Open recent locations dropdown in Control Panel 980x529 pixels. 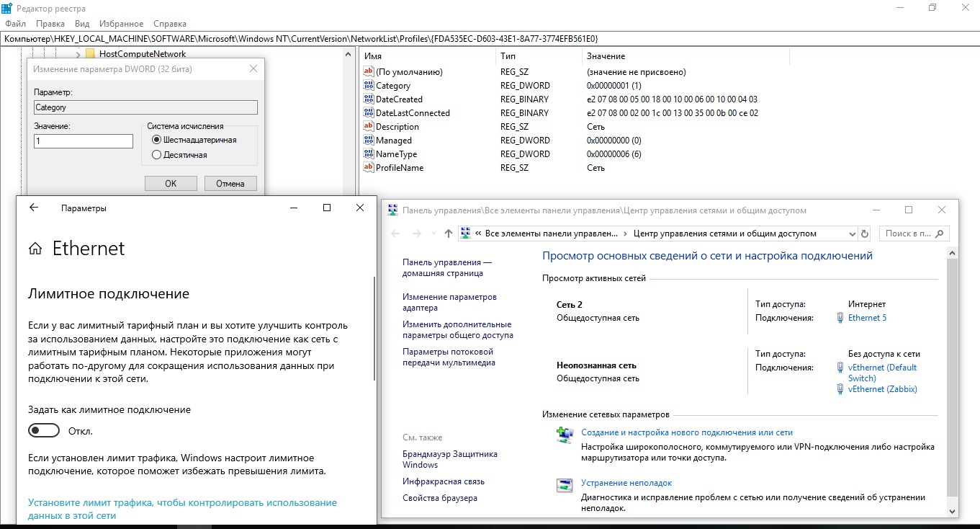pos(433,234)
